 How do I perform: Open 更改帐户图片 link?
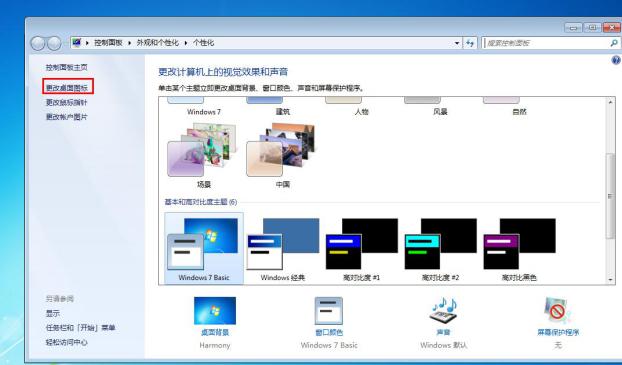[x=66, y=117]
